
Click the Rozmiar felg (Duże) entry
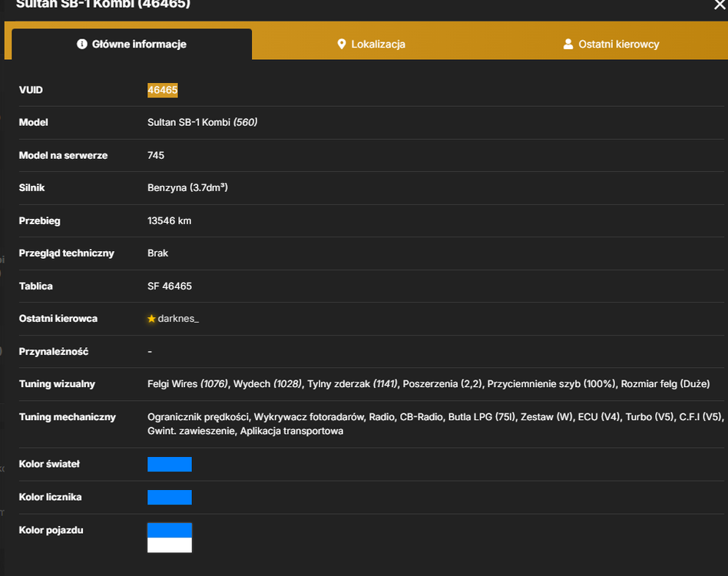pyautogui.click(x=665, y=384)
